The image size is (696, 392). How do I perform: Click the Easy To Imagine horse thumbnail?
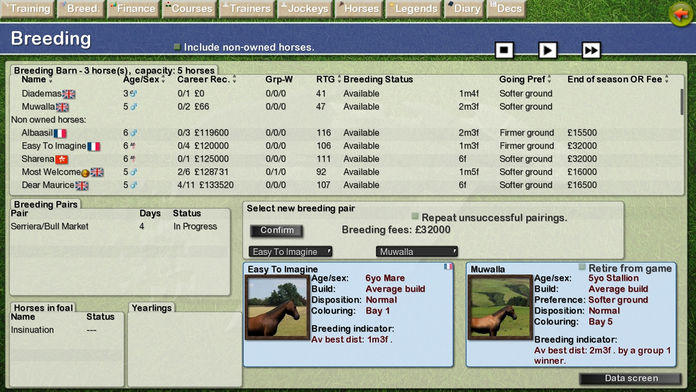(x=277, y=307)
